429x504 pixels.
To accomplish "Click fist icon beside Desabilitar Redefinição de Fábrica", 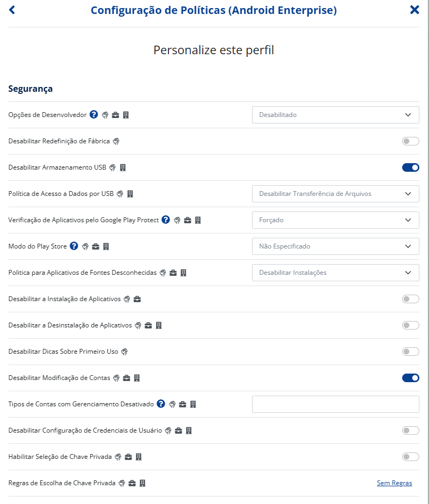I will 116,141.
